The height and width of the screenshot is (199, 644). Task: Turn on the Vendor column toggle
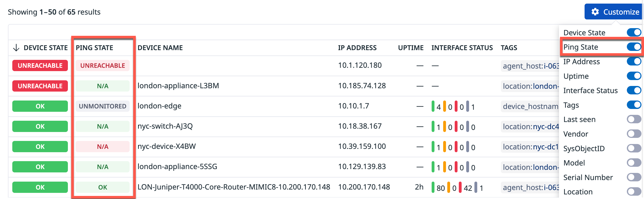[634, 134]
